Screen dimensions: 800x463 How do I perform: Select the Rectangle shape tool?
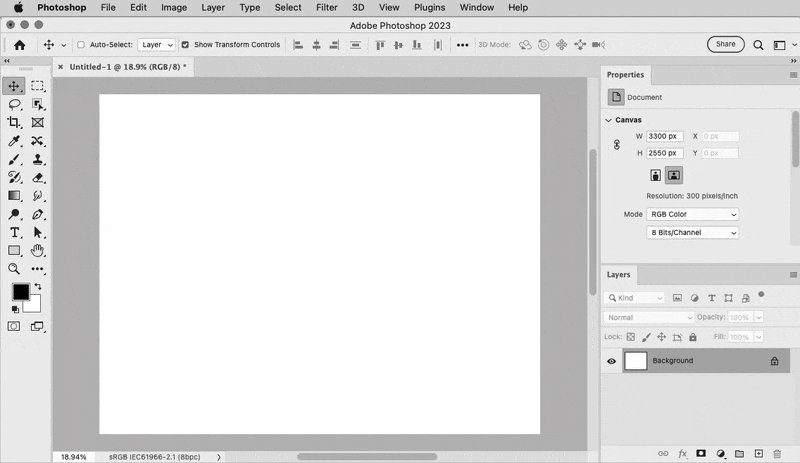click(x=14, y=251)
